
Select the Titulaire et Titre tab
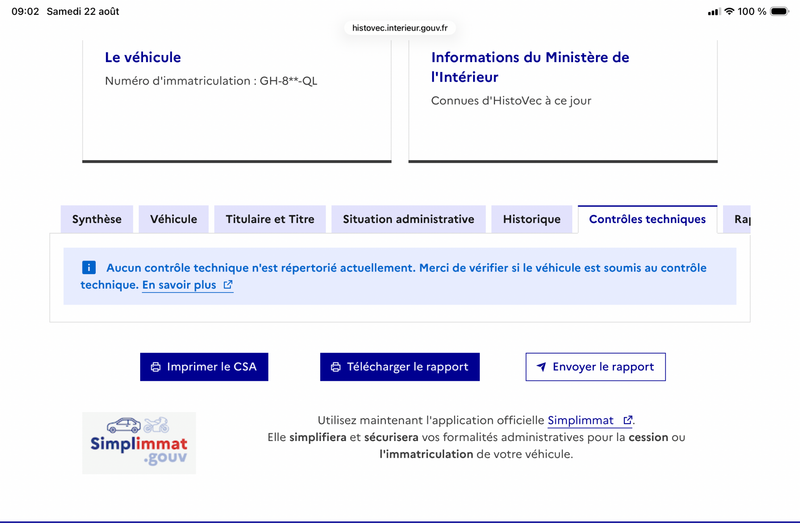tap(270, 219)
